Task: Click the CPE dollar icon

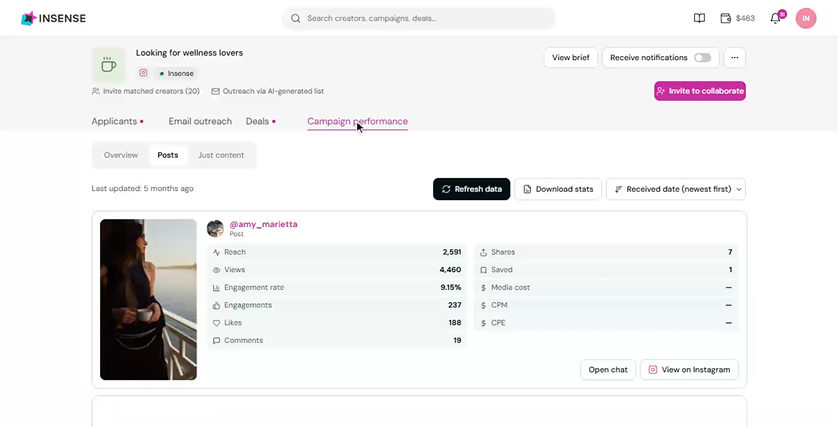Action: (x=483, y=323)
